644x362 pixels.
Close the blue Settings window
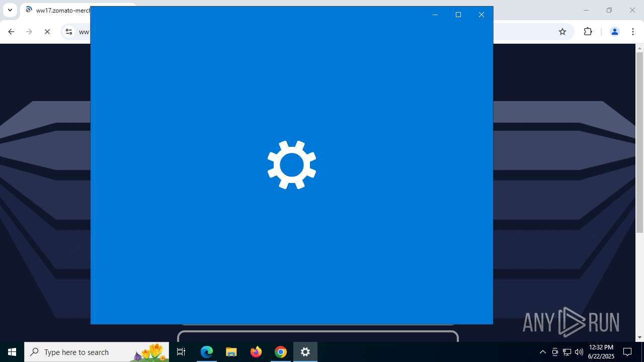coord(481,15)
